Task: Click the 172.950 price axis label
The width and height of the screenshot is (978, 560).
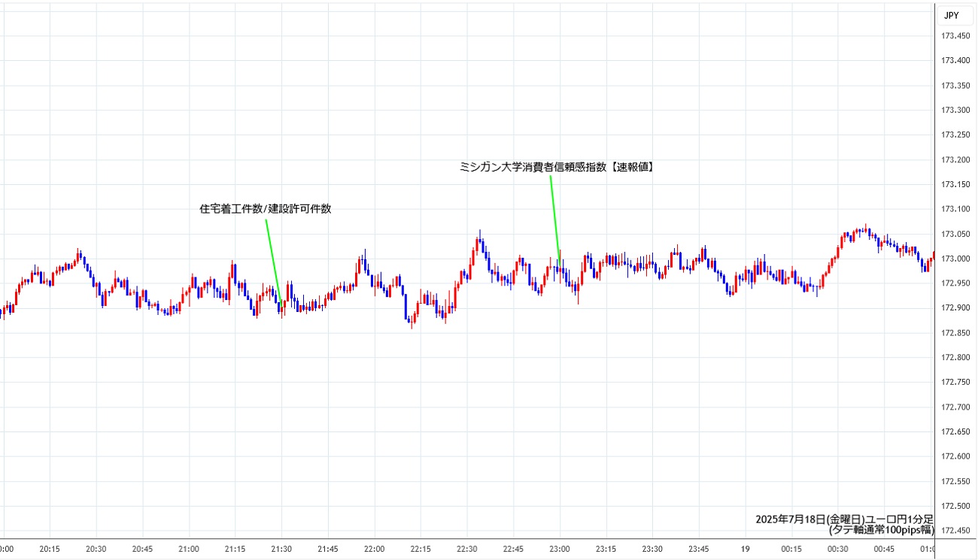Action: click(x=955, y=283)
